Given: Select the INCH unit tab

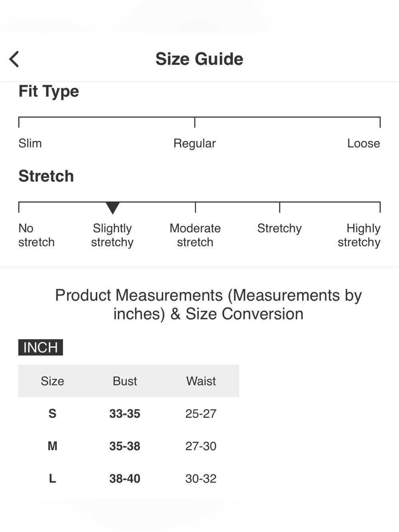Looking at the screenshot, I should click(x=41, y=347).
